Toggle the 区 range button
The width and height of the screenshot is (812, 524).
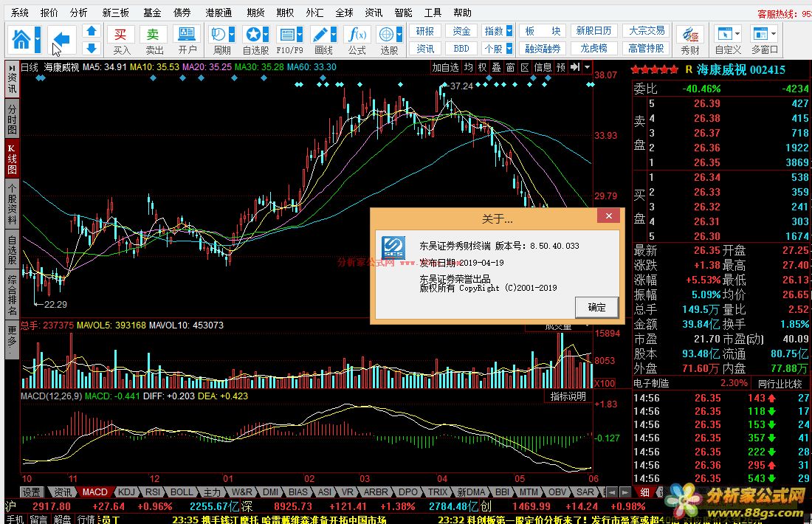click(525, 67)
